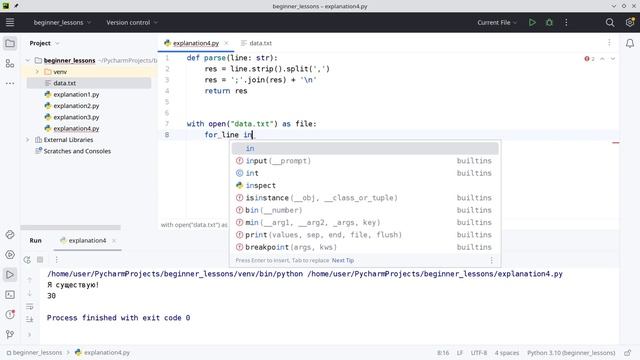The width and height of the screenshot is (640, 360).
Task: Open the Notifications bell
Action: [630, 43]
